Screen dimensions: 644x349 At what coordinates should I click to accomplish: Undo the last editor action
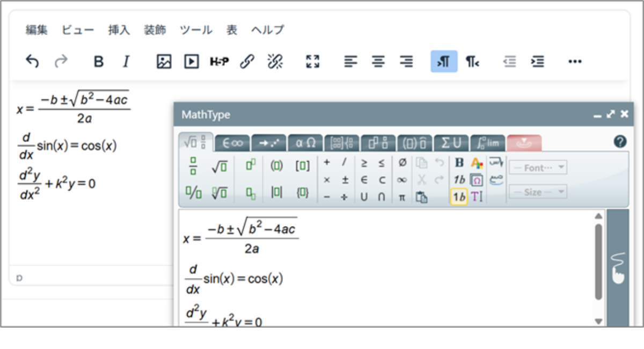point(32,61)
